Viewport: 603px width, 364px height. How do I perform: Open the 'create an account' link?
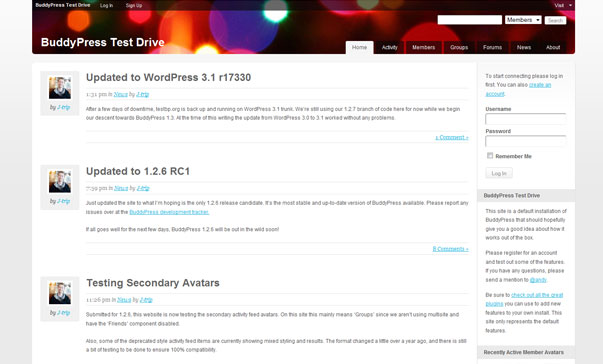click(518, 89)
